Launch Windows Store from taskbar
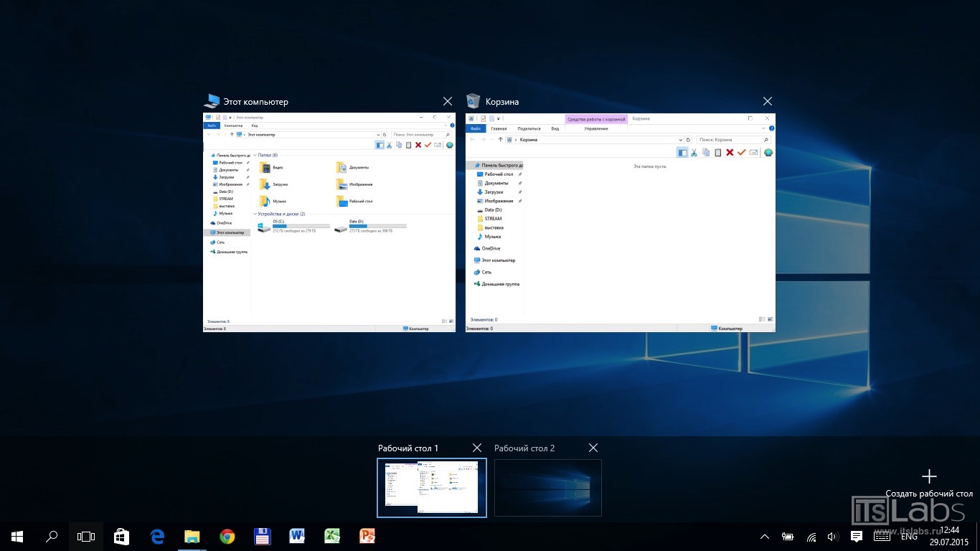The height and width of the screenshot is (551, 980). (121, 536)
